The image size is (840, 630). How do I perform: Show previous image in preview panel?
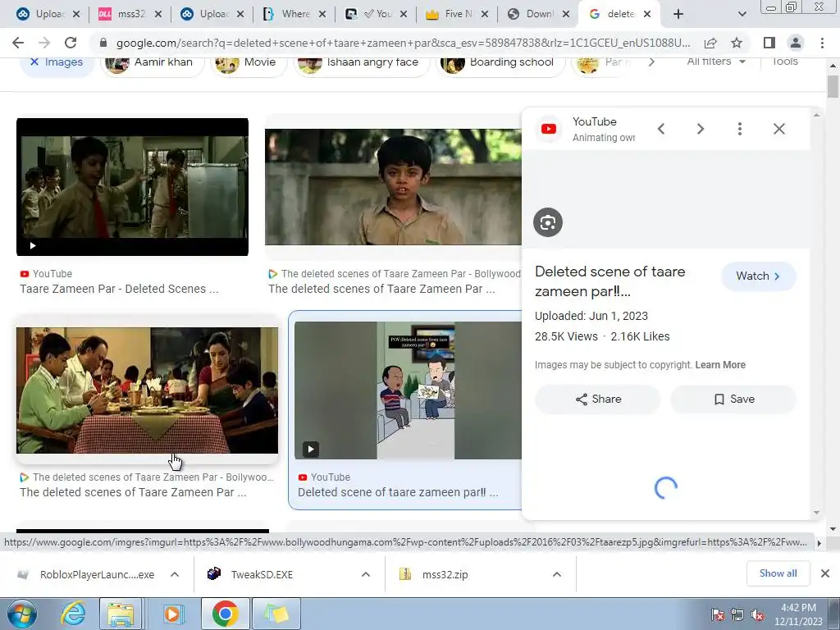tap(661, 129)
